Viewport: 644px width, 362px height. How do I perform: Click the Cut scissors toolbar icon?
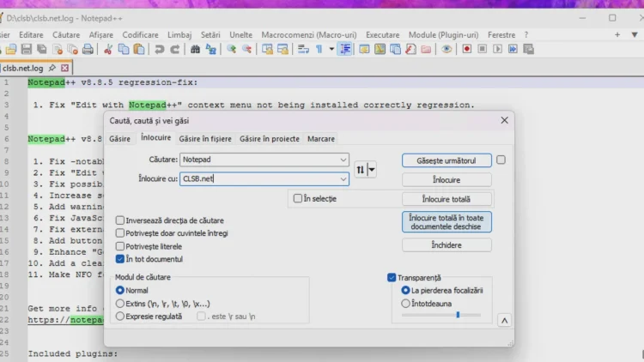tap(109, 50)
